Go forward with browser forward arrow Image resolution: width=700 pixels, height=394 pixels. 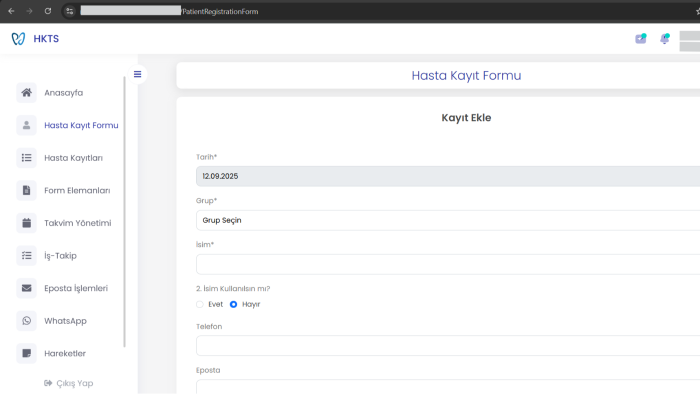tap(29, 11)
